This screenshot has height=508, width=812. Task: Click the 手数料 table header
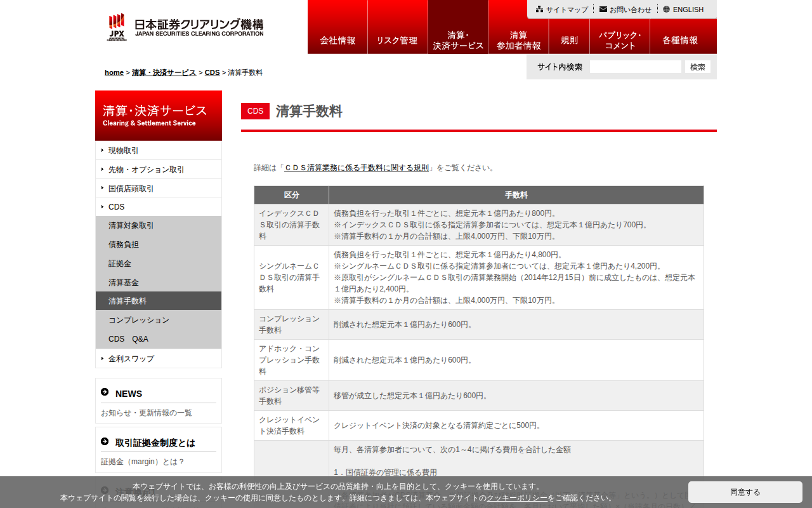516,195
